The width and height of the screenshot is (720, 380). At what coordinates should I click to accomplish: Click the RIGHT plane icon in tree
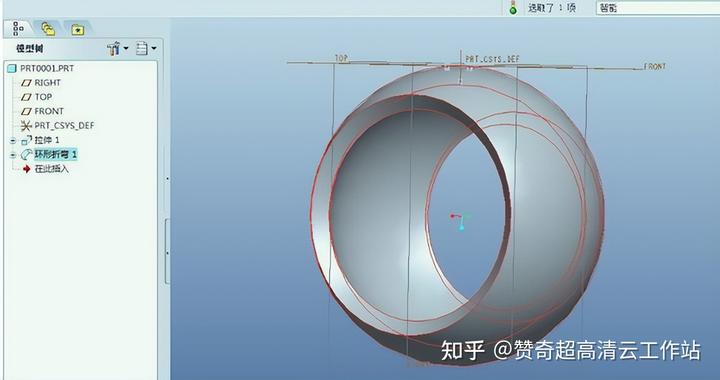tap(26, 83)
